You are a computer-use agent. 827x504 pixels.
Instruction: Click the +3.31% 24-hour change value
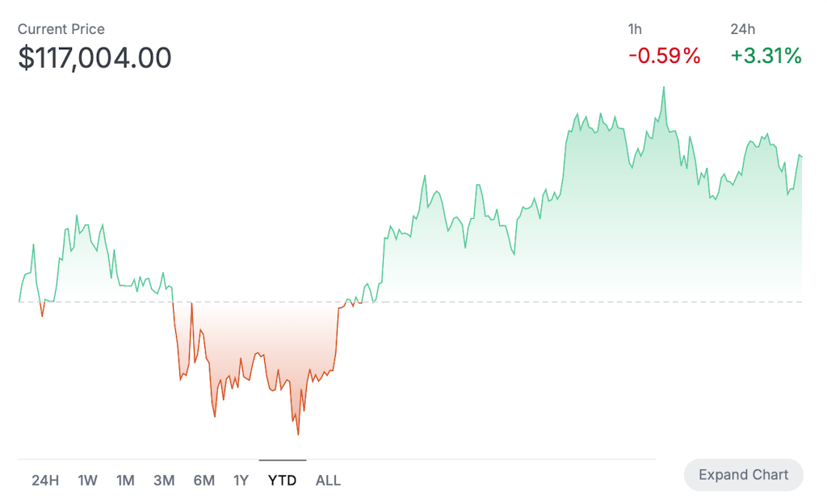[766, 56]
